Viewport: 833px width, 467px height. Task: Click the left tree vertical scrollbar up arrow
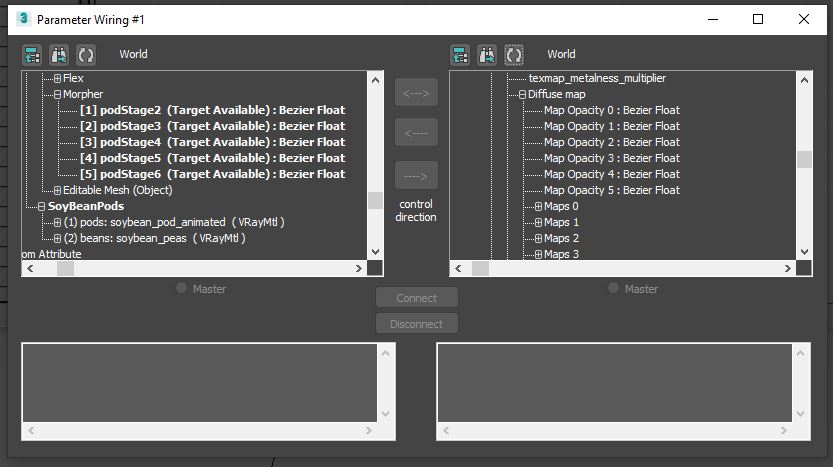(x=375, y=80)
